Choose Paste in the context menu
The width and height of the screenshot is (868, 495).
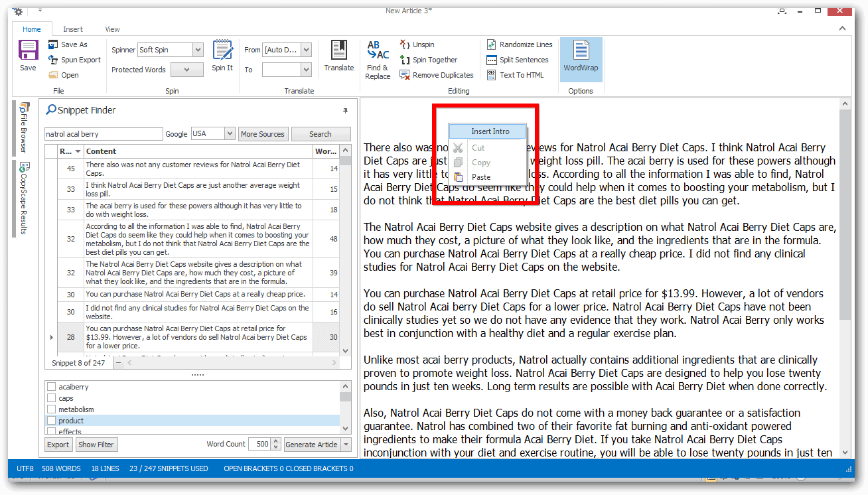tap(488, 177)
